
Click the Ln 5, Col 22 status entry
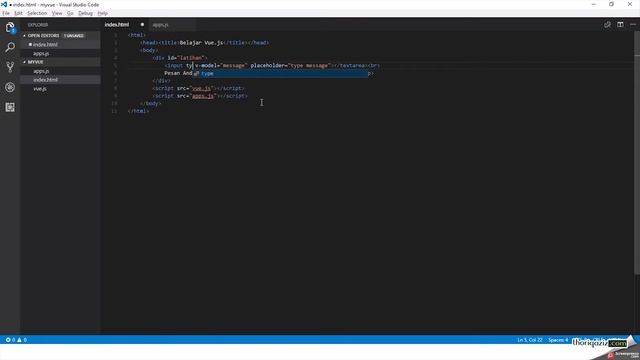point(530,340)
